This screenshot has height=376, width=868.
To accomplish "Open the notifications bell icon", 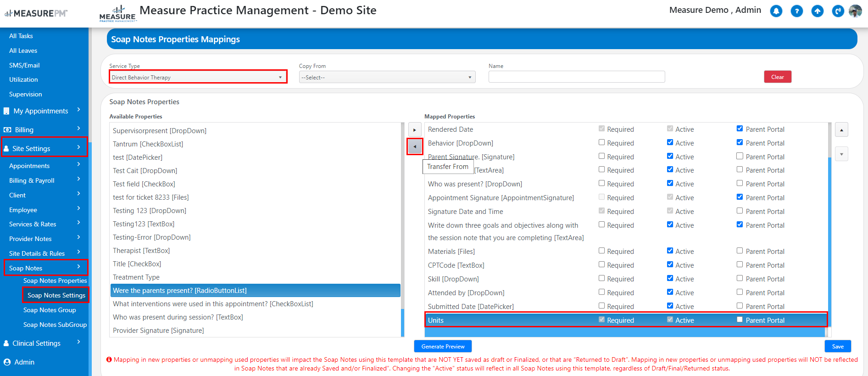I will pos(776,11).
